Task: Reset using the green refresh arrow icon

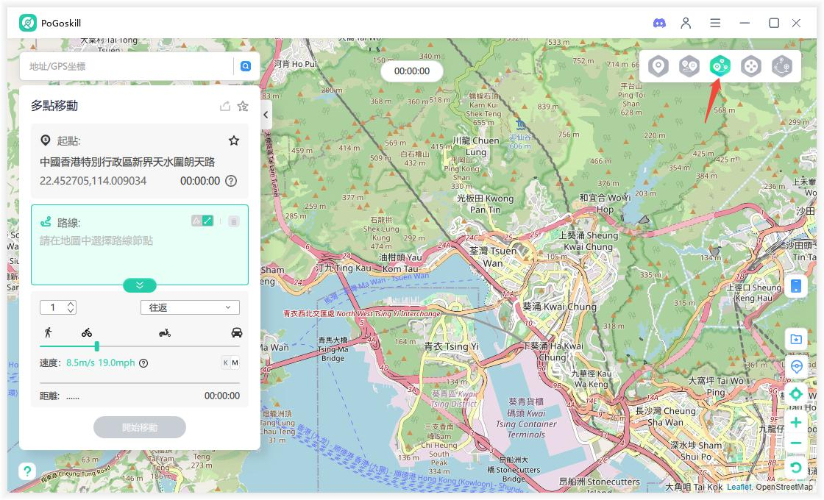Action: [796, 467]
